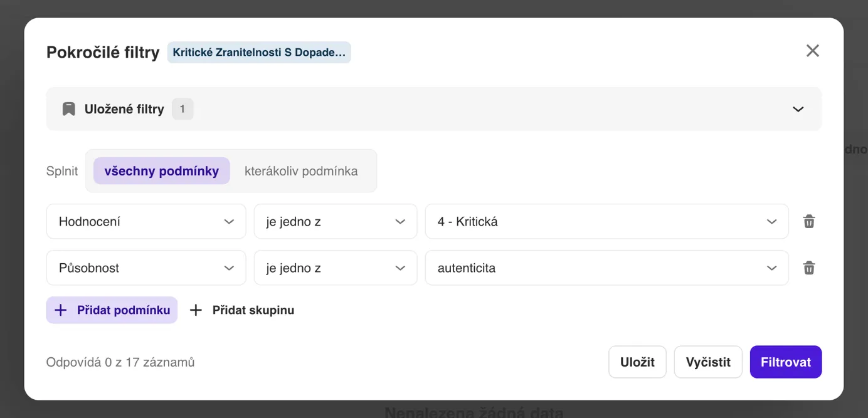Close the Pokročilé filtry dialog

[x=812, y=51]
